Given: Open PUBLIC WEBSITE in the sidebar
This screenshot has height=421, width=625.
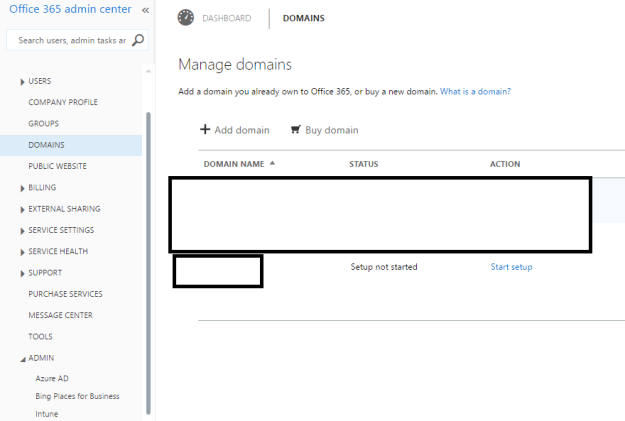Looking at the screenshot, I should 57,166.
